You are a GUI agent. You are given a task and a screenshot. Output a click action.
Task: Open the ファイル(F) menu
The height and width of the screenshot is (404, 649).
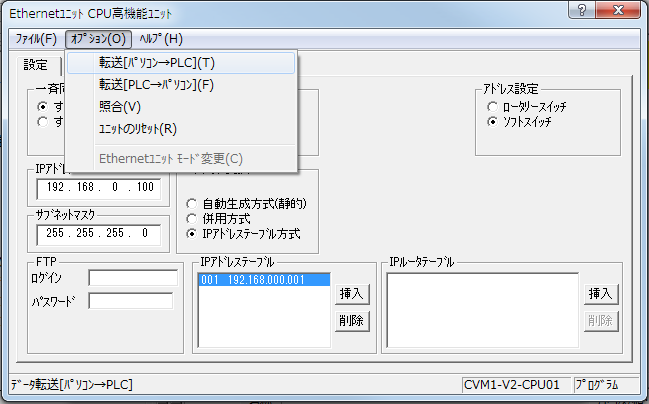click(x=36, y=39)
